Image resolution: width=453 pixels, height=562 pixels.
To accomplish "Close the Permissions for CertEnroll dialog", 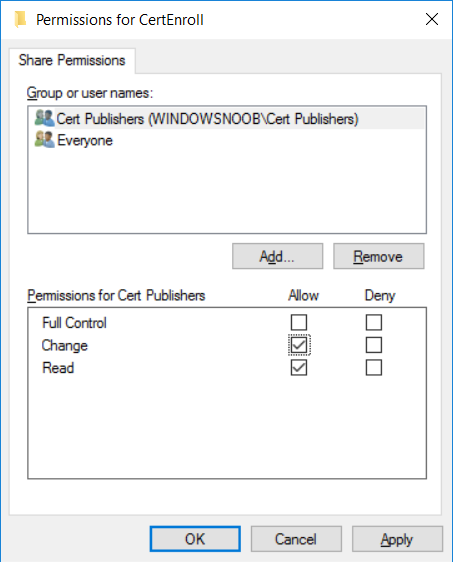I will [431, 19].
